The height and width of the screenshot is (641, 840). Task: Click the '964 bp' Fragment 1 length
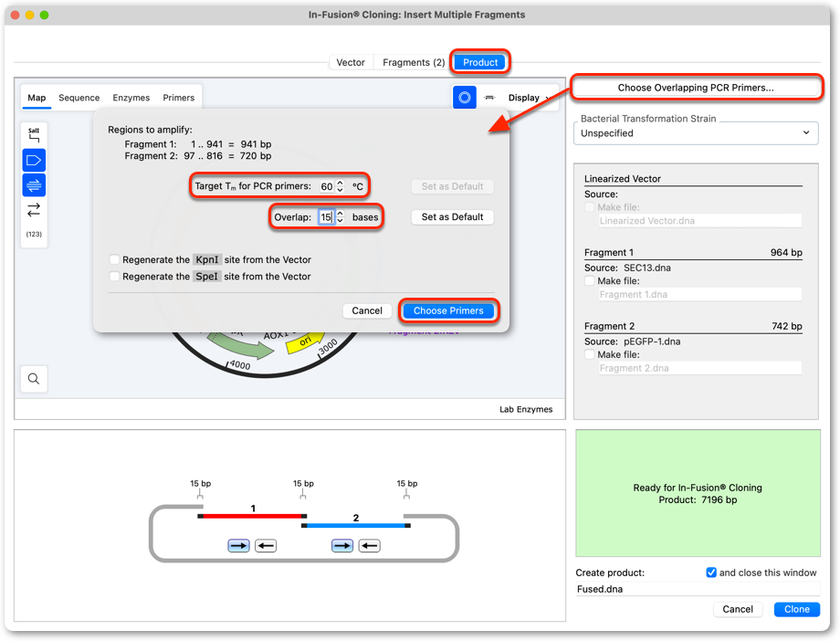coord(786,252)
